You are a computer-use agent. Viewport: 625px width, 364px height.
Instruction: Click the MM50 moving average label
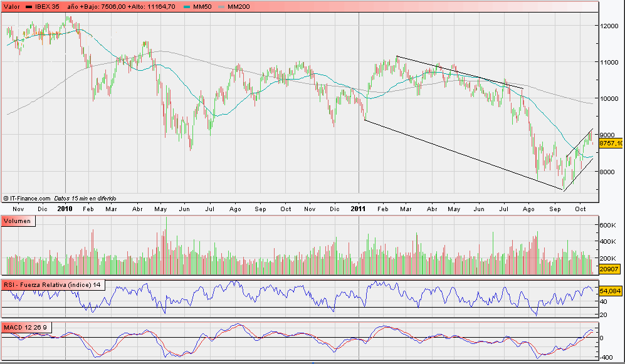202,7
